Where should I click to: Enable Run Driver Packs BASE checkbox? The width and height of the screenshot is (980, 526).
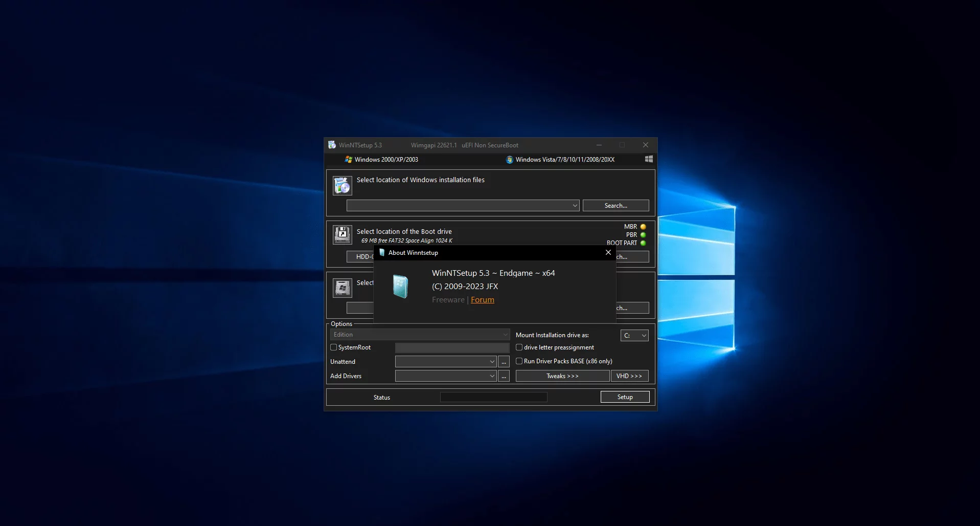coord(519,361)
